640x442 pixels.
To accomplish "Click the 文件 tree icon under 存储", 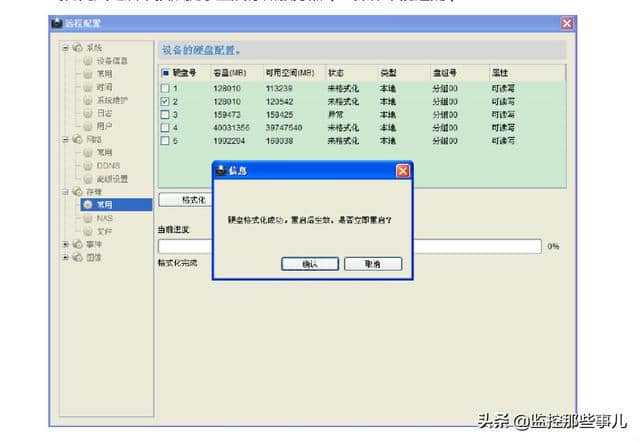I will pyautogui.click(x=88, y=231).
